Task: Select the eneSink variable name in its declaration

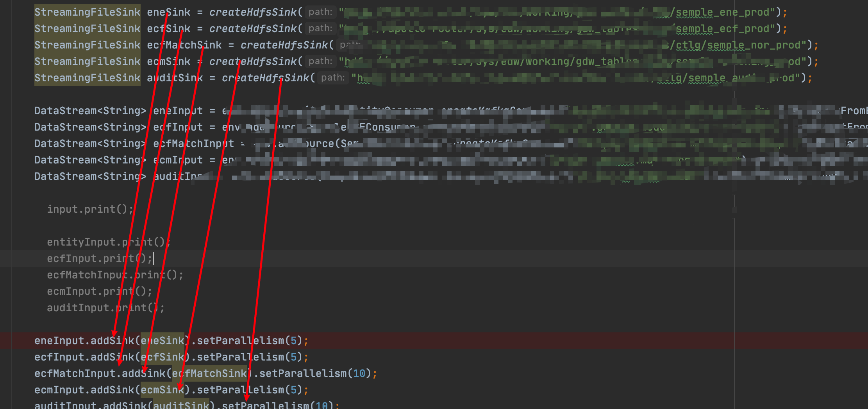Action: (x=169, y=12)
